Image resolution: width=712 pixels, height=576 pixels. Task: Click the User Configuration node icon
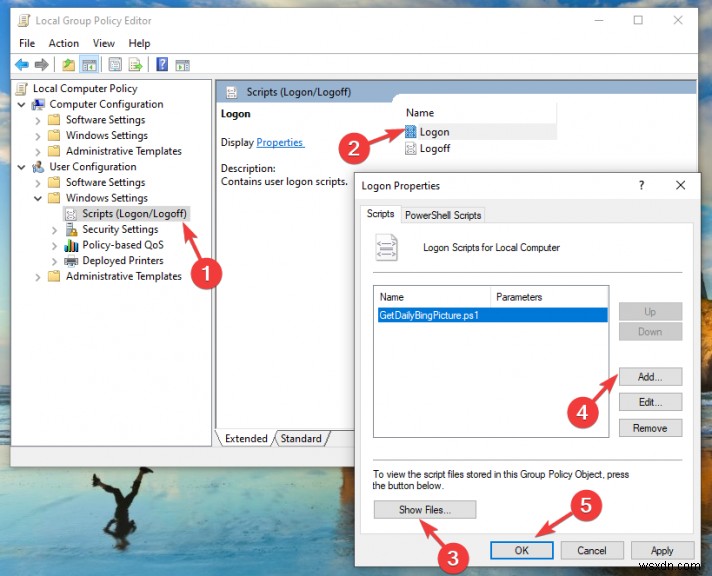(38, 167)
